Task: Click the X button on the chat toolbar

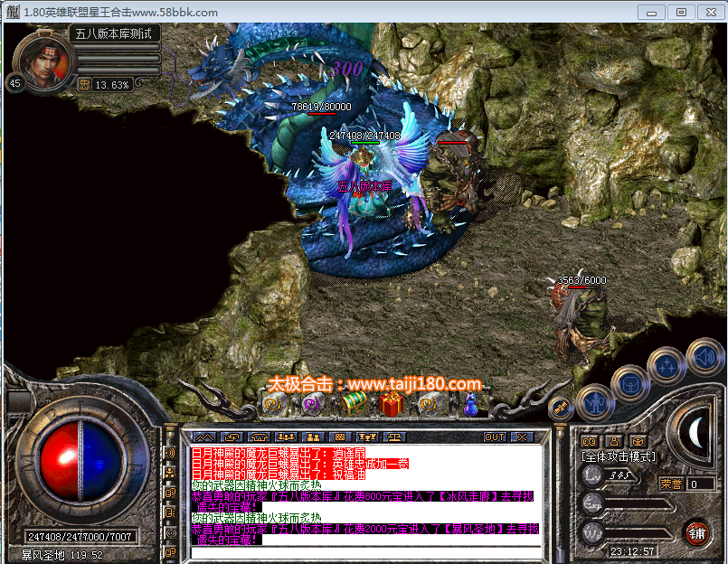Action: pyautogui.click(x=523, y=437)
